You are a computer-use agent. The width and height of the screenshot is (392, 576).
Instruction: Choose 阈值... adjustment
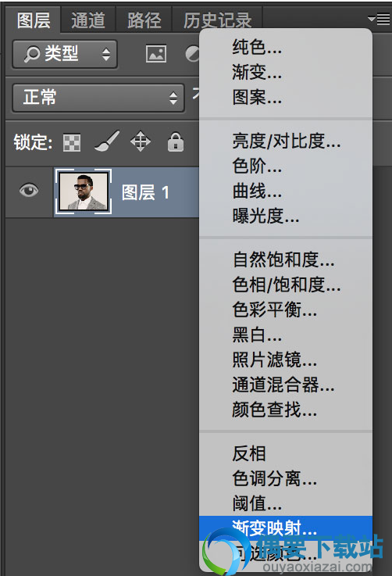286,503
